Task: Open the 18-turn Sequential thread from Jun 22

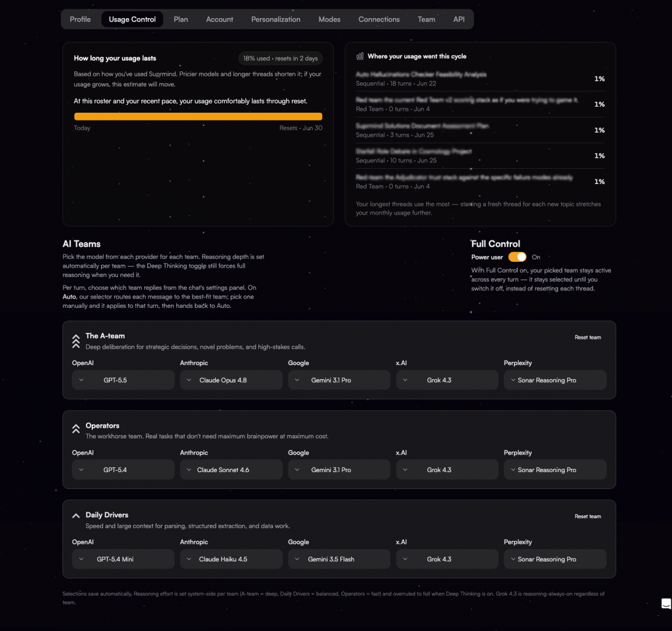Action: pos(480,79)
